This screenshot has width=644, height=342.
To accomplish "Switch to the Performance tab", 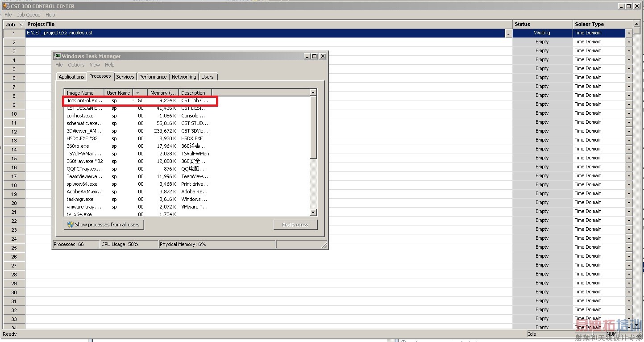I will pyautogui.click(x=153, y=77).
